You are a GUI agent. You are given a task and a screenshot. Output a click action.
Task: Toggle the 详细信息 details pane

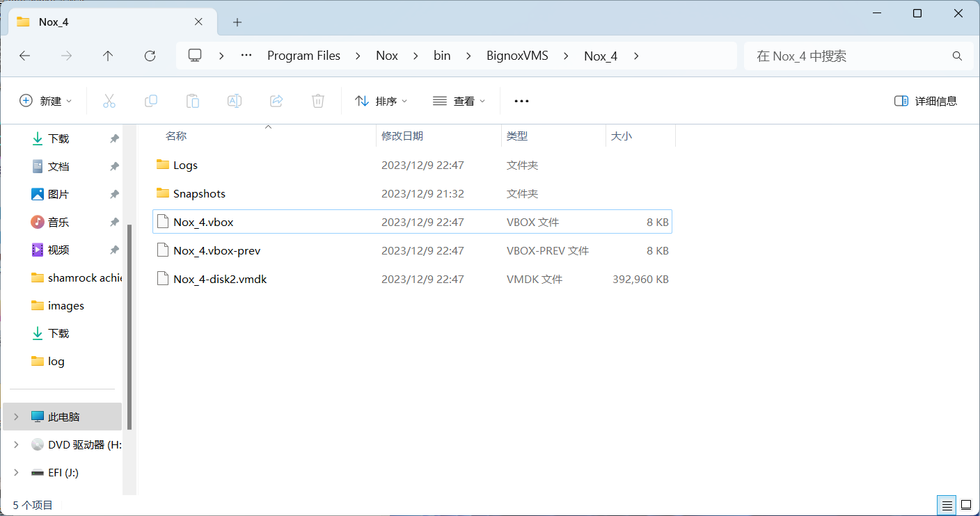926,101
